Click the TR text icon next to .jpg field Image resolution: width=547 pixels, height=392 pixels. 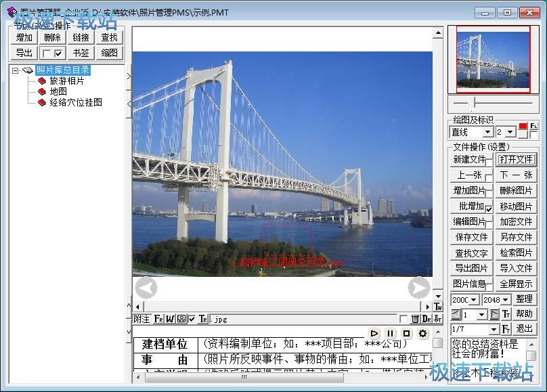pos(202,317)
